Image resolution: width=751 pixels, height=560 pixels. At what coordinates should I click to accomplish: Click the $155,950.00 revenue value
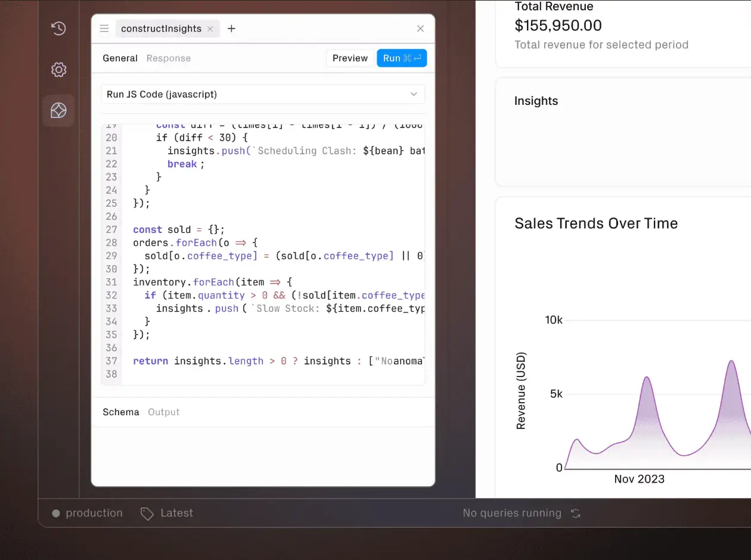coord(558,26)
